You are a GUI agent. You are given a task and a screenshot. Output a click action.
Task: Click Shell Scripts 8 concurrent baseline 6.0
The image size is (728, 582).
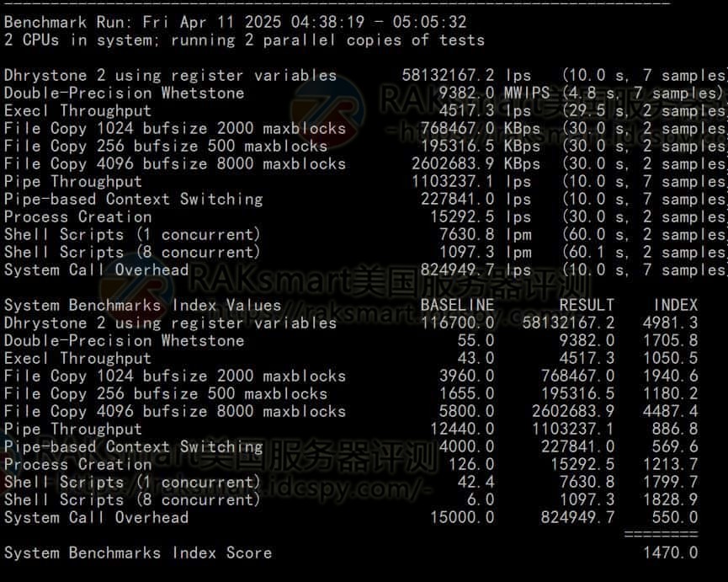click(481, 499)
